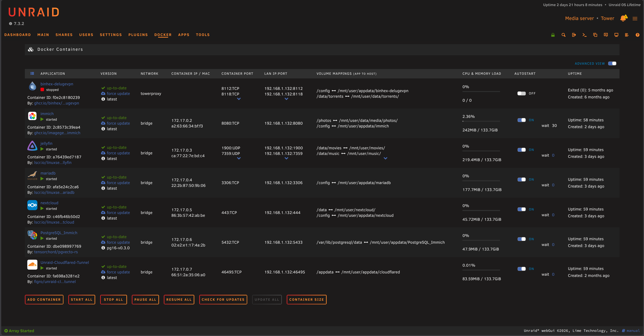Disable autostart for immich
This screenshot has width=644, height=336.
521,120
